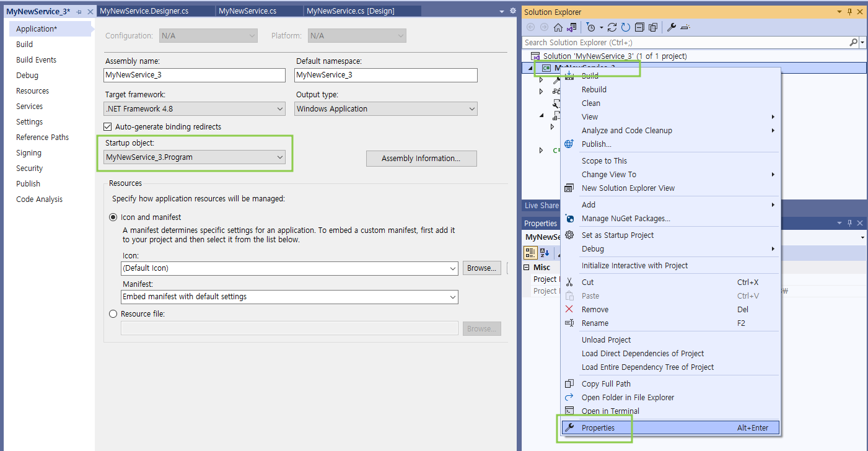Image resolution: width=868 pixels, height=451 pixels.
Task: Click Show All Files icon in Solution Explorer
Action: (653, 27)
